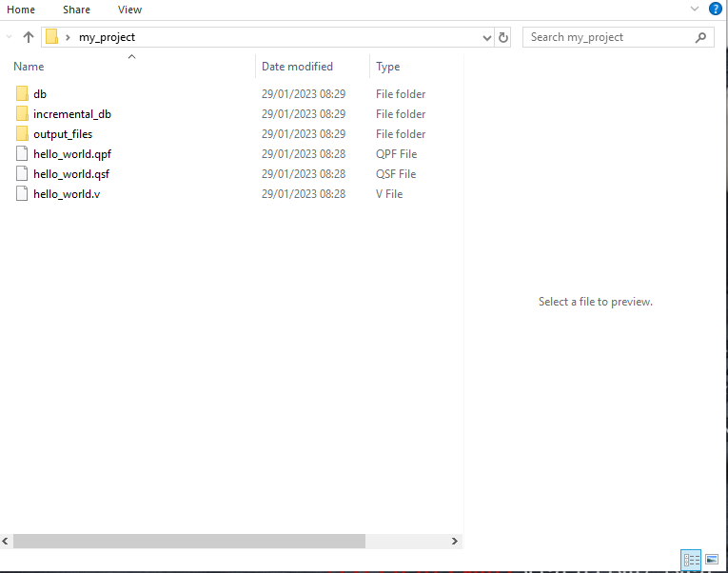Click the folder icon in address bar
Screen dimensions: 728x573
(x=52, y=37)
